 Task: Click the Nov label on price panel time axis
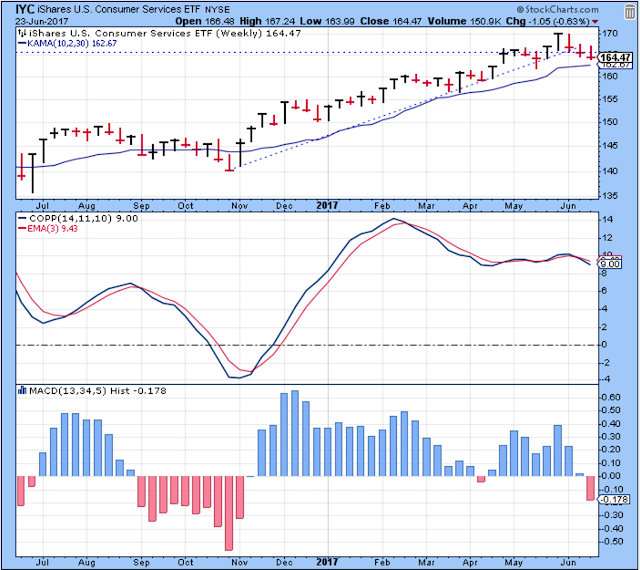coord(239,205)
